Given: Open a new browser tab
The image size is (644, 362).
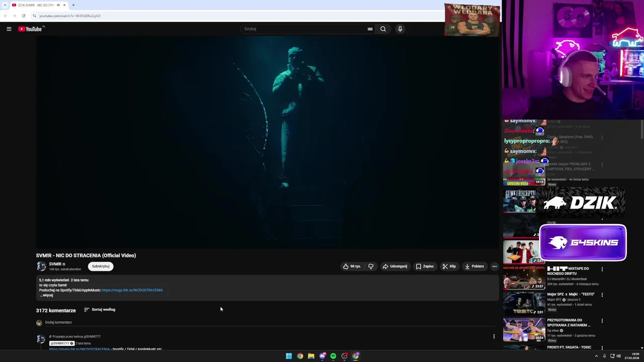Looking at the screenshot, I should pyautogui.click(x=73, y=5).
